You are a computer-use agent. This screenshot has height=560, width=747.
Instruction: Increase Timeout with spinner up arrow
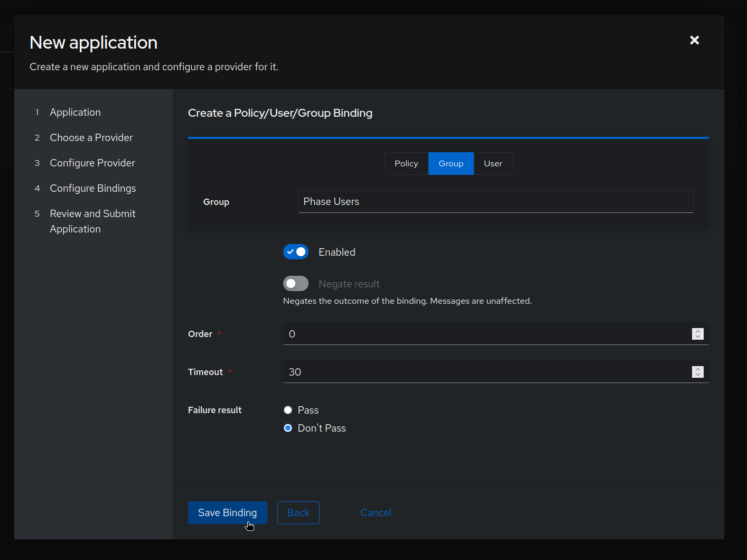tap(698, 369)
